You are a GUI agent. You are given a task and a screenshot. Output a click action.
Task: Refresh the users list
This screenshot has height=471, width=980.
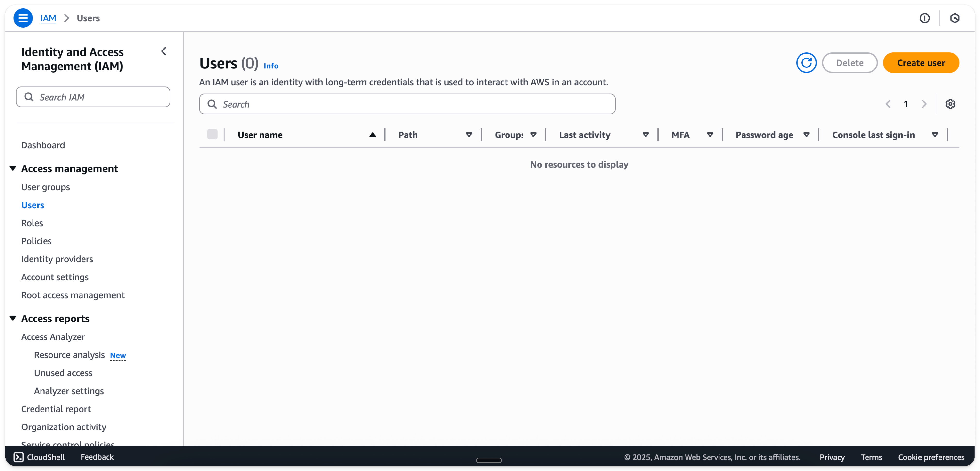(807, 63)
